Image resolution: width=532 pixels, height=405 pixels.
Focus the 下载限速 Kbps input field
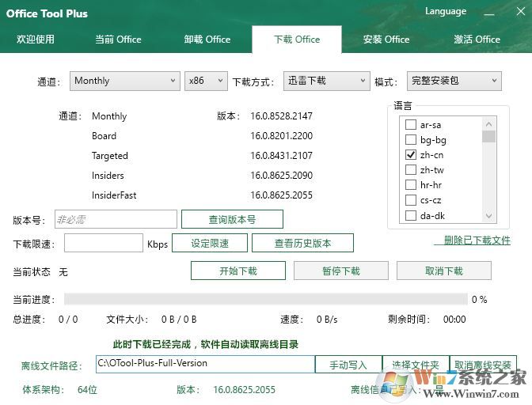pos(104,243)
